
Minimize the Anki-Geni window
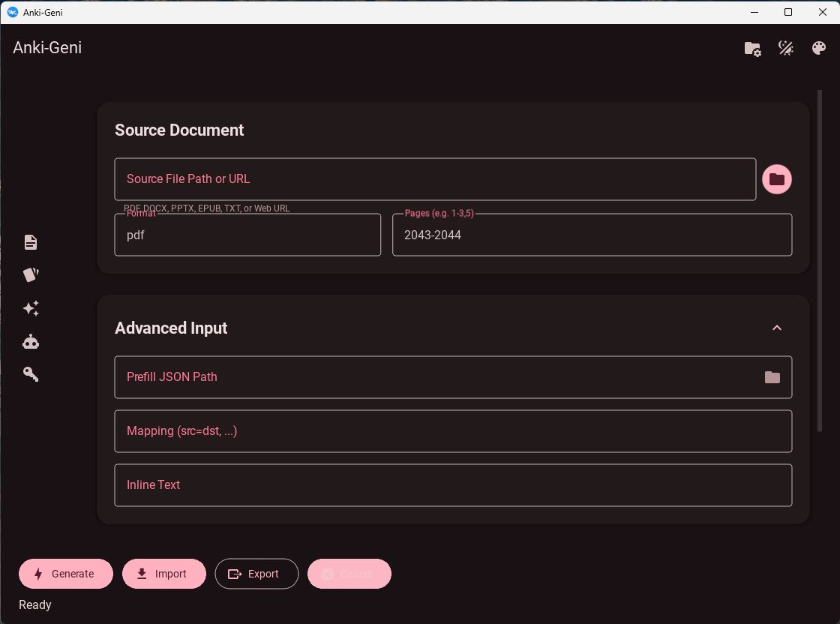pyautogui.click(x=754, y=12)
